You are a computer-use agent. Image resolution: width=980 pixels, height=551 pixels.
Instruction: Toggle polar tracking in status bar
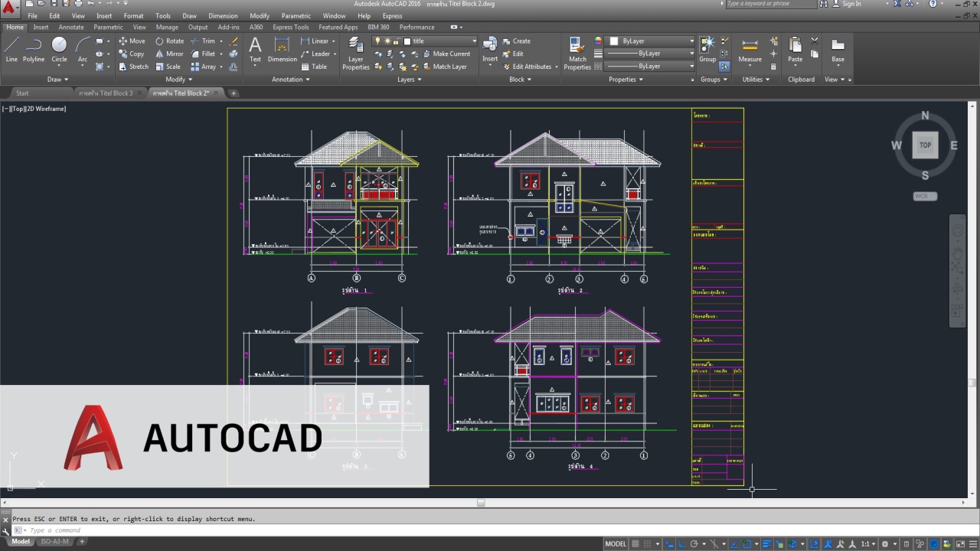tap(694, 544)
